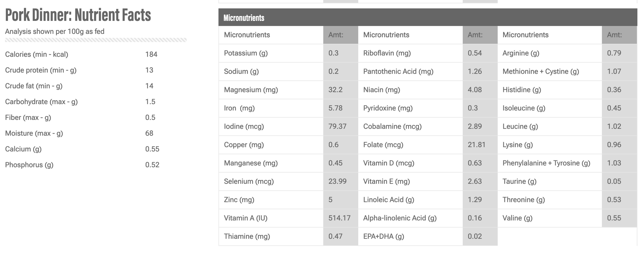Screen dimensions: 644x253
Task: Click the Pork Dinner: Nutrient Facts heading
Action: (78, 15)
